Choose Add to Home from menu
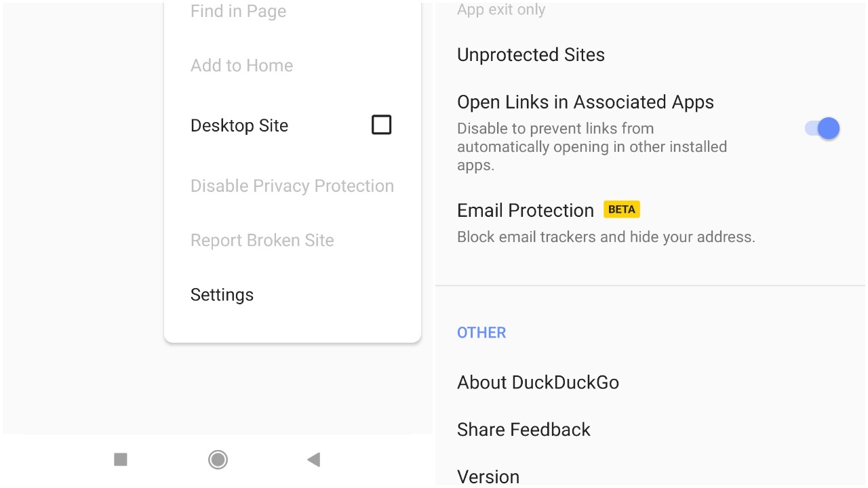 point(241,66)
